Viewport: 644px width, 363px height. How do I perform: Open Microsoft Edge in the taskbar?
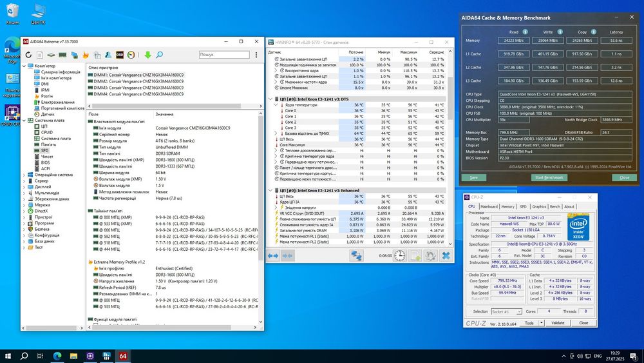click(57, 356)
